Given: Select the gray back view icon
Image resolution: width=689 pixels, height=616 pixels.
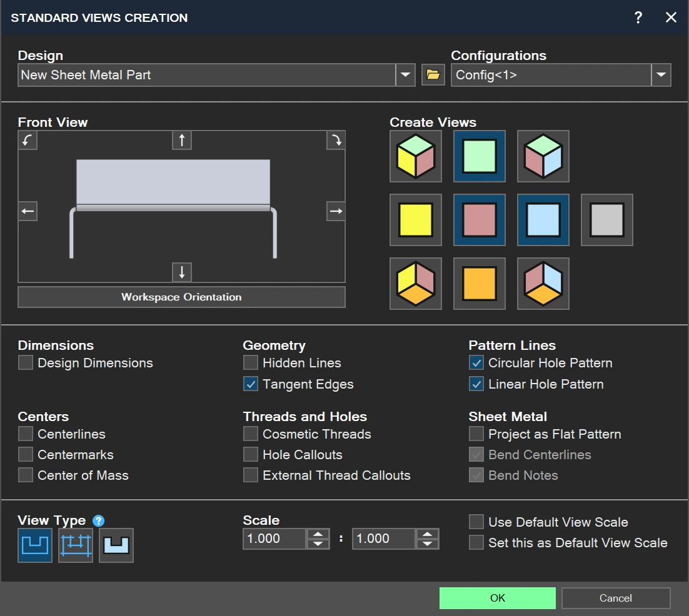Looking at the screenshot, I should pyautogui.click(x=607, y=220).
